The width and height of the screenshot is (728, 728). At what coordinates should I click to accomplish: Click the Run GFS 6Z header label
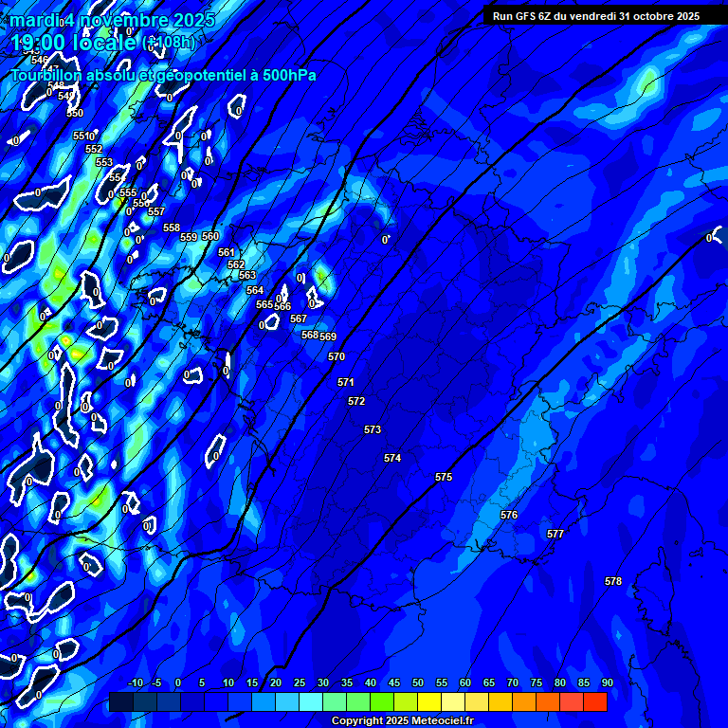tap(596, 16)
